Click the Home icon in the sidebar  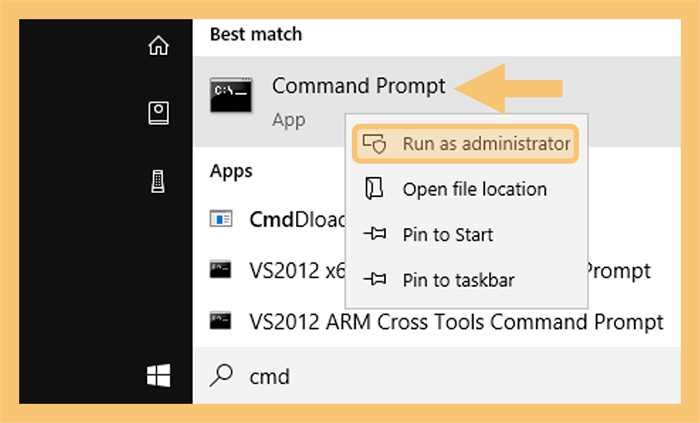(x=158, y=46)
